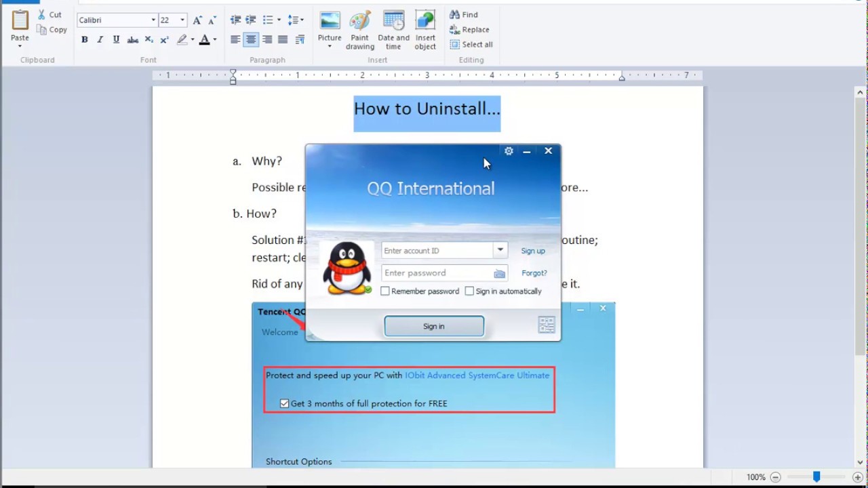Justify the paragraph text

pos(283,40)
